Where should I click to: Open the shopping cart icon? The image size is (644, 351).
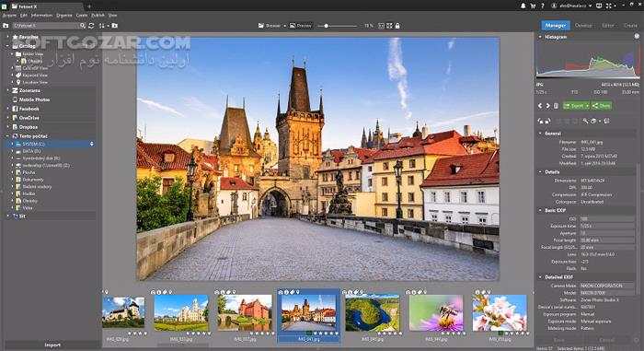pyautogui.click(x=533, y=6)
